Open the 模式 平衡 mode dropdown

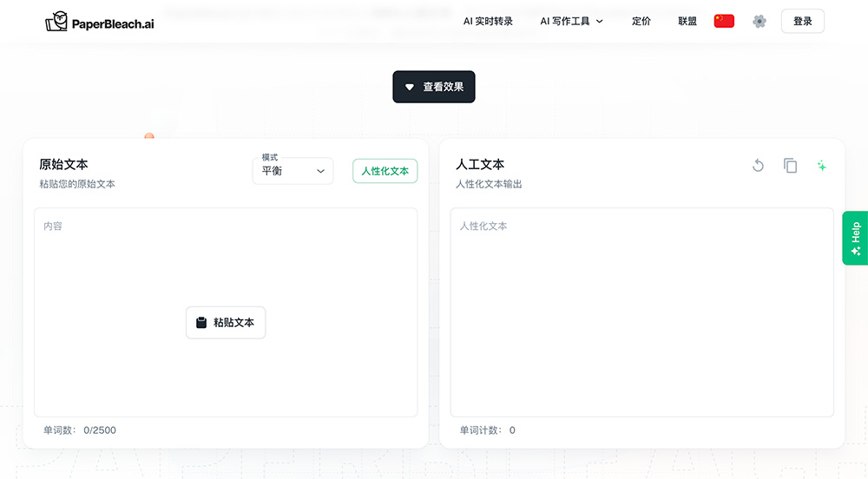click(293, 171)
